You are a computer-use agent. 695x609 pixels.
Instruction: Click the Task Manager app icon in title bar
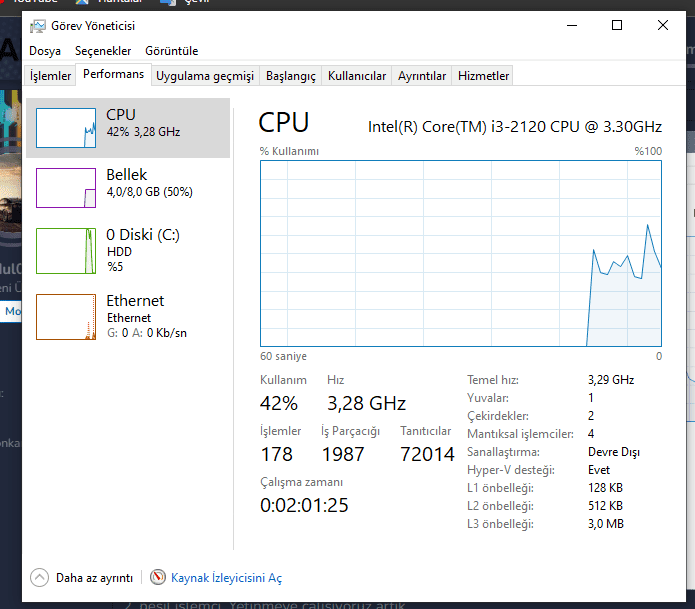[37, 26]
